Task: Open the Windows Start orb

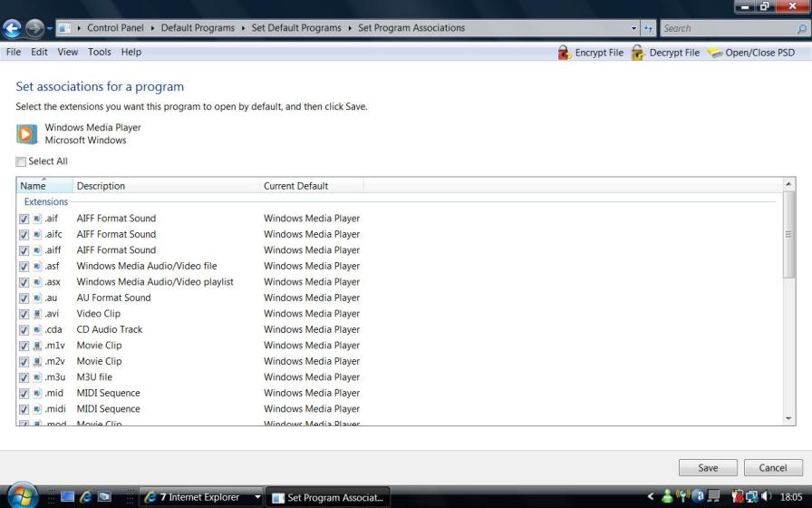Action: click(20, 495)
